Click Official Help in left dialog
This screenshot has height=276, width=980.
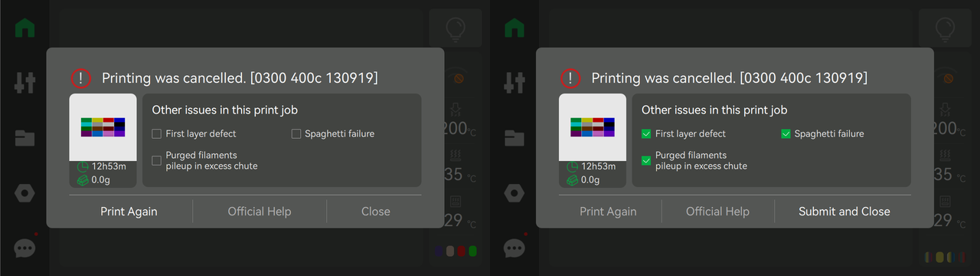click(x=260, y=212)
